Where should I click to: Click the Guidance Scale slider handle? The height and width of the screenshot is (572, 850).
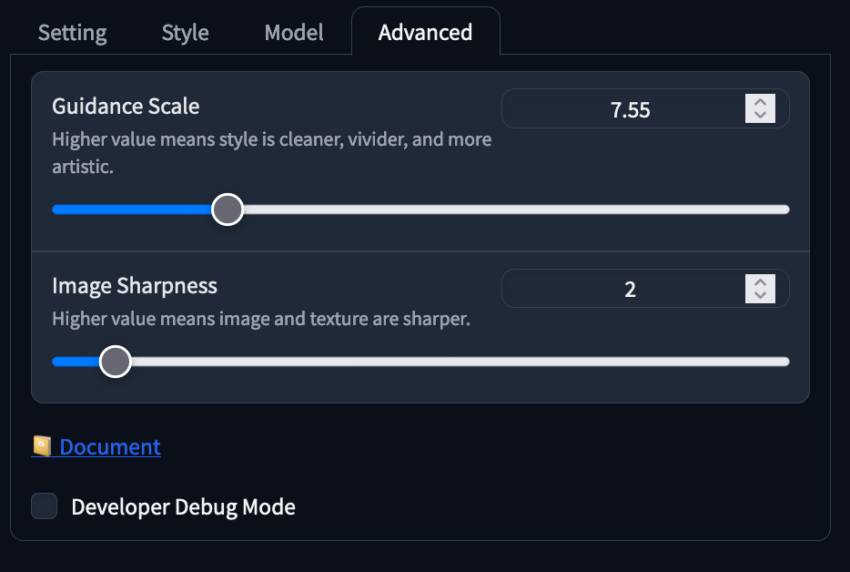pos(227,209)
